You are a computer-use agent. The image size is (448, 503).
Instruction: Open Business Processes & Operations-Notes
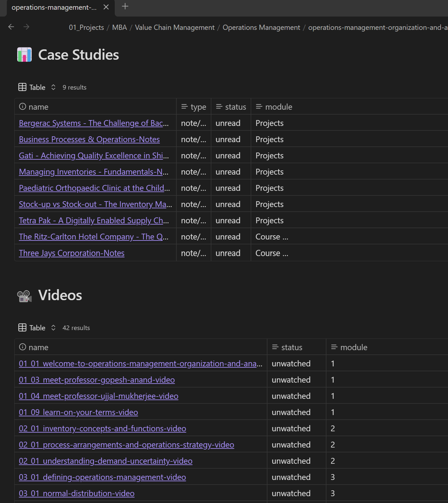pos(89,140)
